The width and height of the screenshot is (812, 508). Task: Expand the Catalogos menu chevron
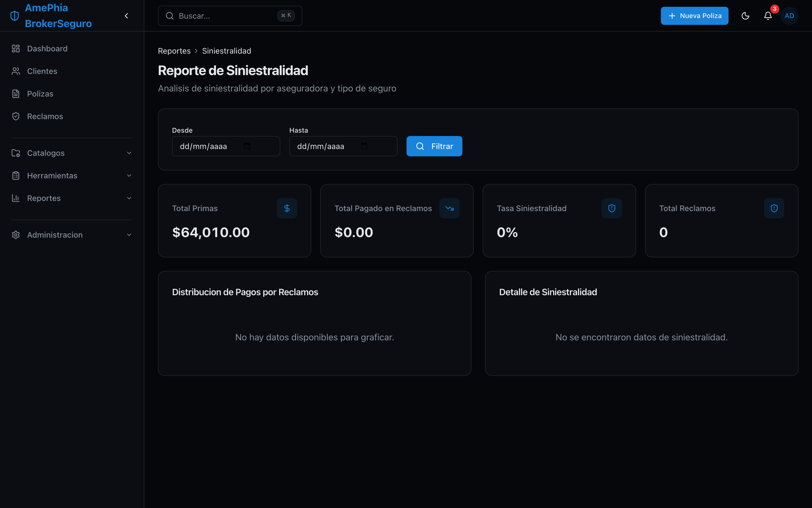click(x=129, y=153)
